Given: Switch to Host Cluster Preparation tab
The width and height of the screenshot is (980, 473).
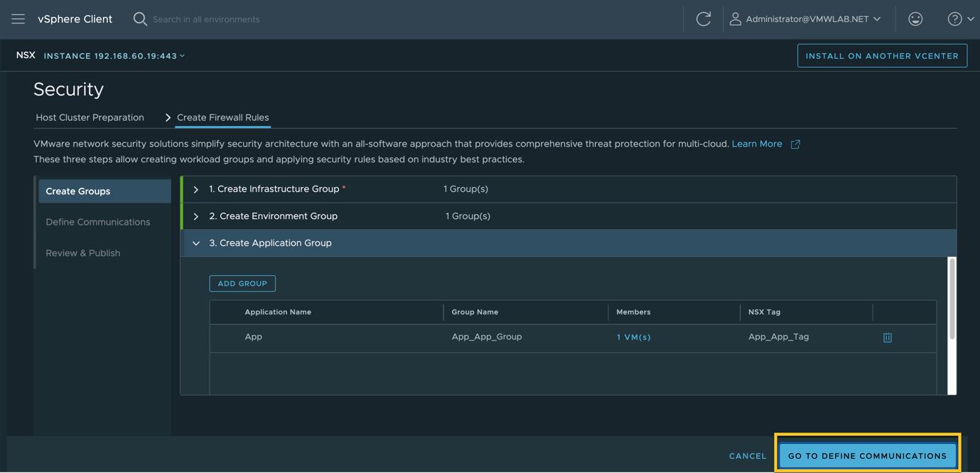Looking at the screenshot, I should 90,117.
